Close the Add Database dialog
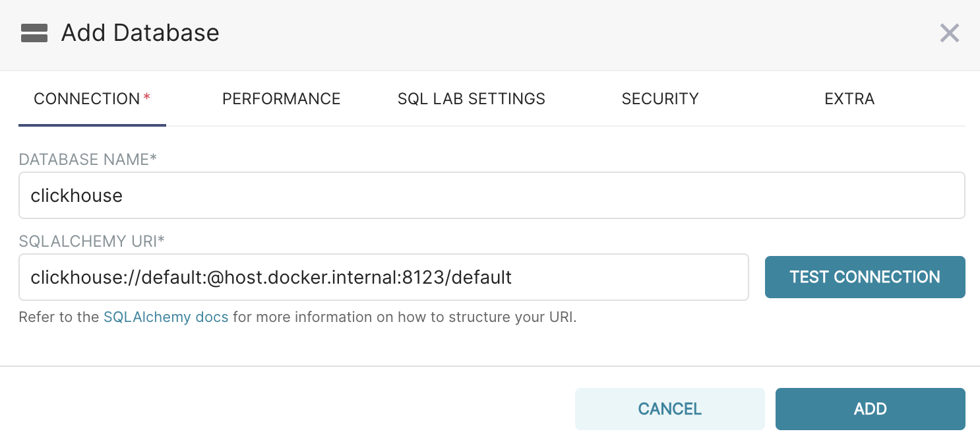 (949, 33)
